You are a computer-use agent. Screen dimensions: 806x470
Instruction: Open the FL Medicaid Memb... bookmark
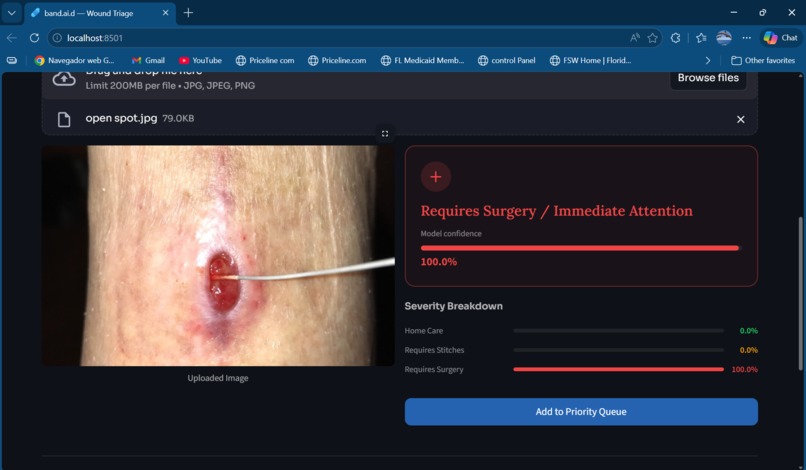[422, 60]
